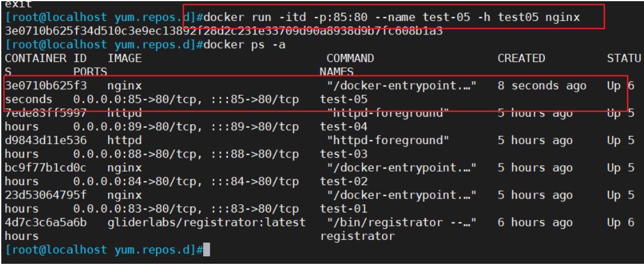Click the docker run command text
The width and height of the screenshot is (644, 265).
coord(392,17)
